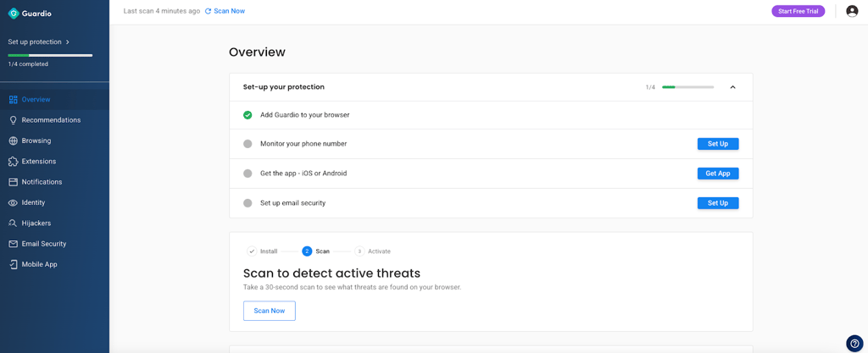
Task: Click the Extensions puzzle piece icon
Action: point(14,162)
